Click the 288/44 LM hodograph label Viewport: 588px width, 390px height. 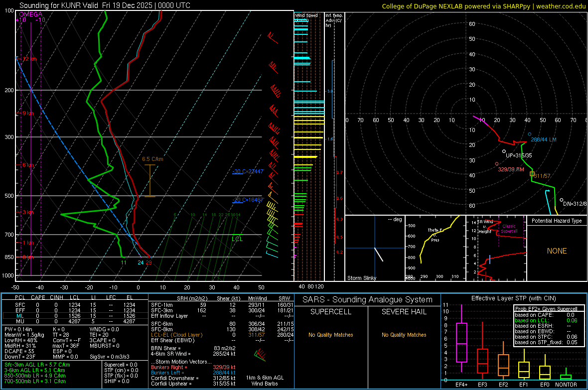click(x=543, y=139)
